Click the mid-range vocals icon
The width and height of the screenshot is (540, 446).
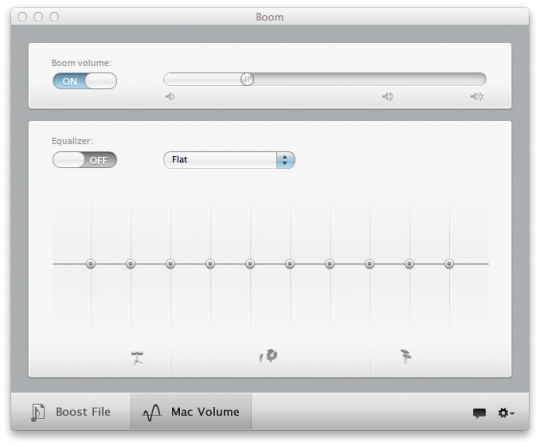269,356
